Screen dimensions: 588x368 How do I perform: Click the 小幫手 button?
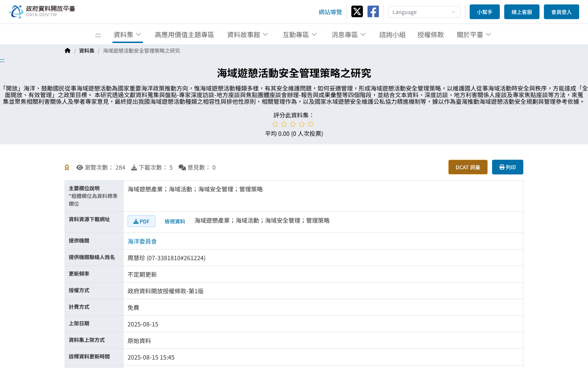click(x=485, y=12)
